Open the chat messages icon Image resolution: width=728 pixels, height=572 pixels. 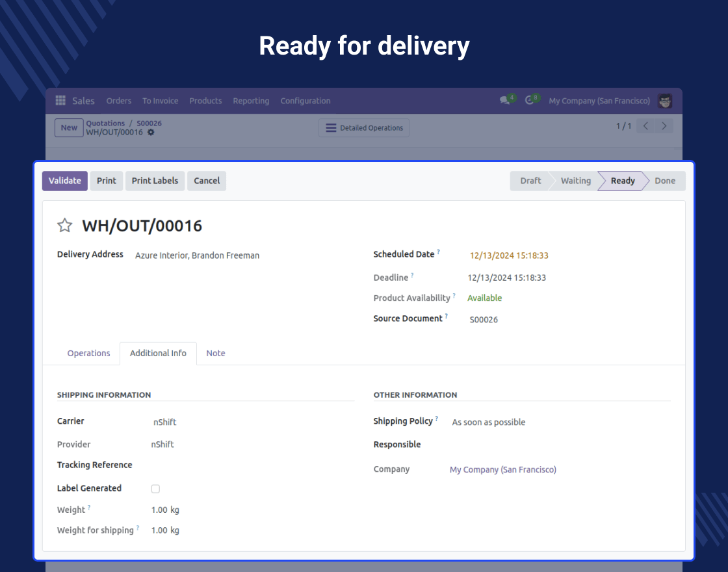pos(504,100)
